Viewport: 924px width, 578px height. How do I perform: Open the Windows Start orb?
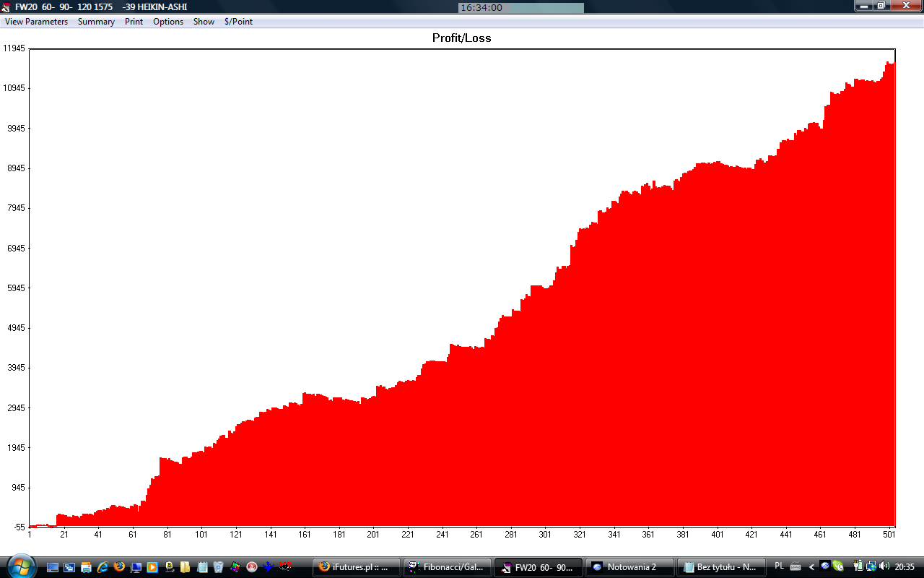pyautogui.click(x=19, y=566)
